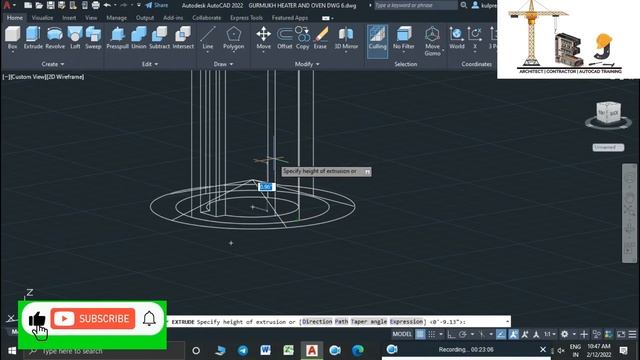Click the keyword search input field
Screen dimensions: 640x360
point(416,5)
